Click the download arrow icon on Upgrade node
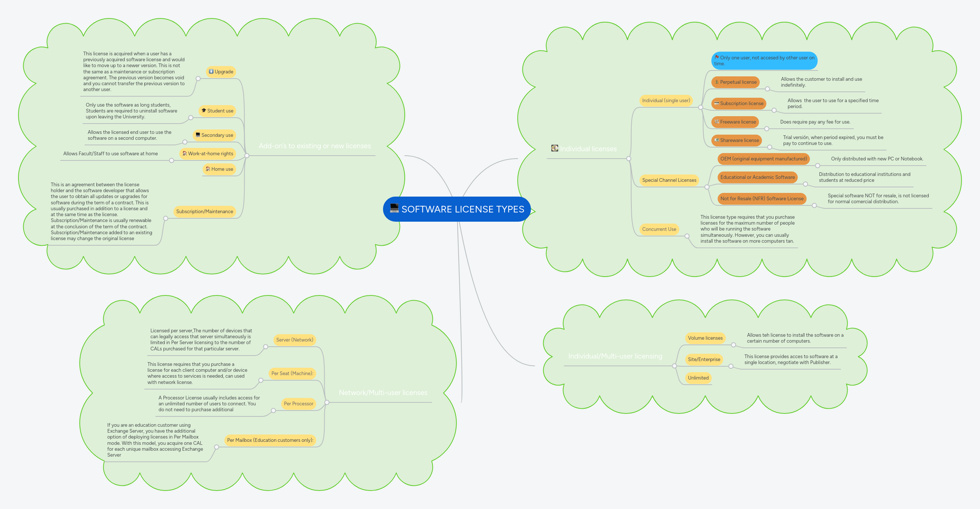 coord(211,71)
